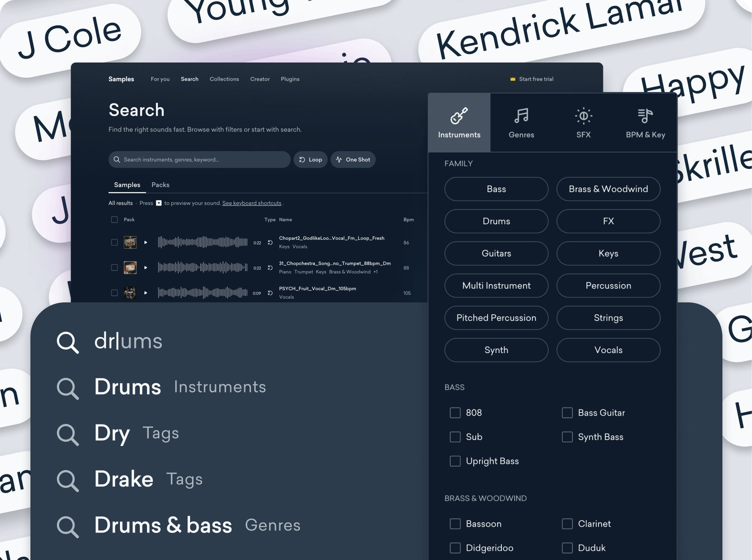This screenshot has width=752, height=560.
Task: Click the music note icon for Genres
Action: click(x=521, y=115)
